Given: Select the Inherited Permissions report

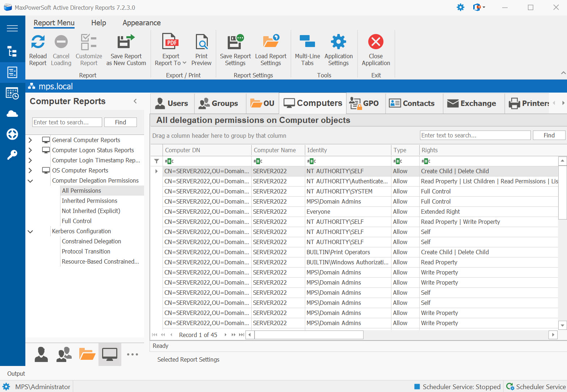Looking at the screenshot, I should point(89,201).
